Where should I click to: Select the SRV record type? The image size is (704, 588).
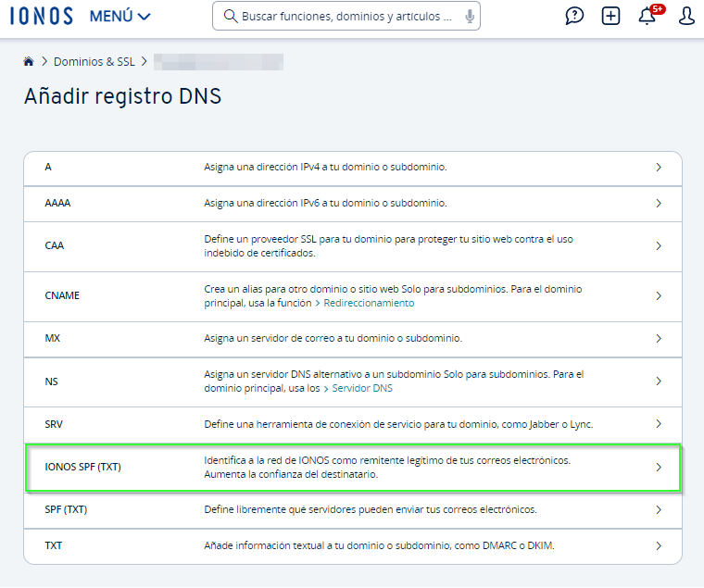click(x=353, y=424)
